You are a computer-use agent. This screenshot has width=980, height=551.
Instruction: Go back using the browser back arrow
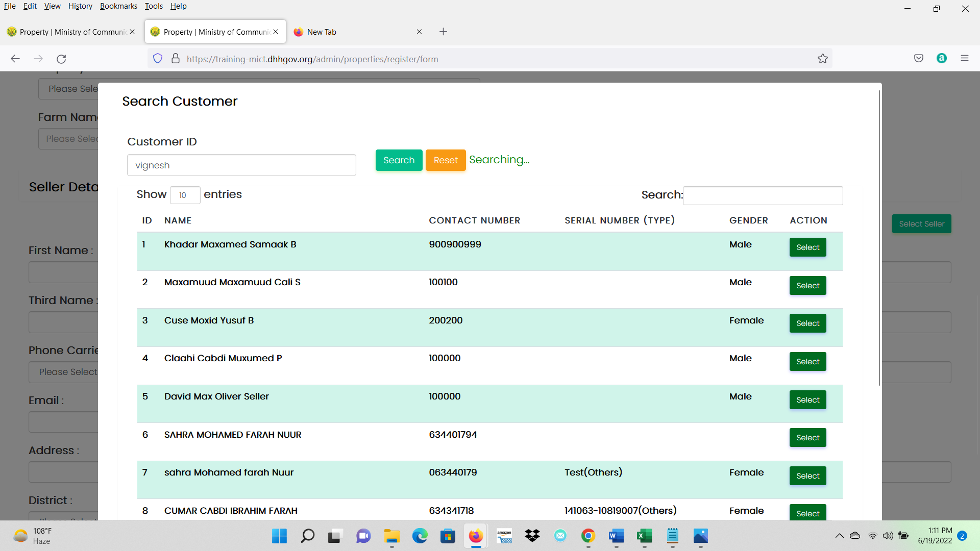click(x=15, y=59)
